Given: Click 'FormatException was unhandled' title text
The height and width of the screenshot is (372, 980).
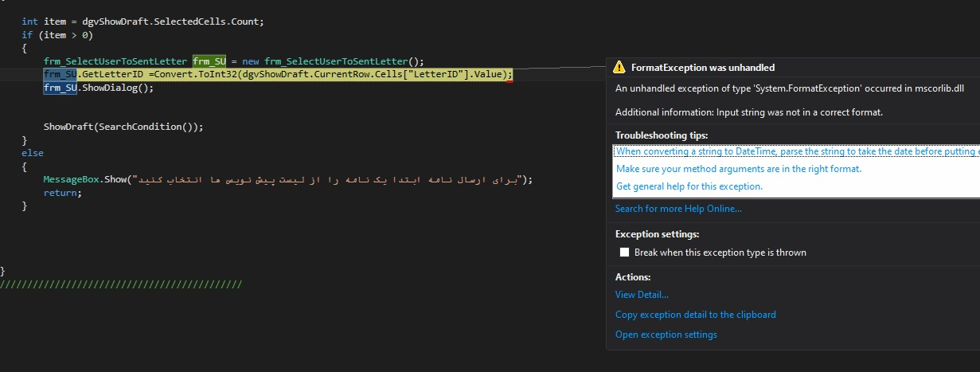Looking at the screenshot, I should click(703, 68).
